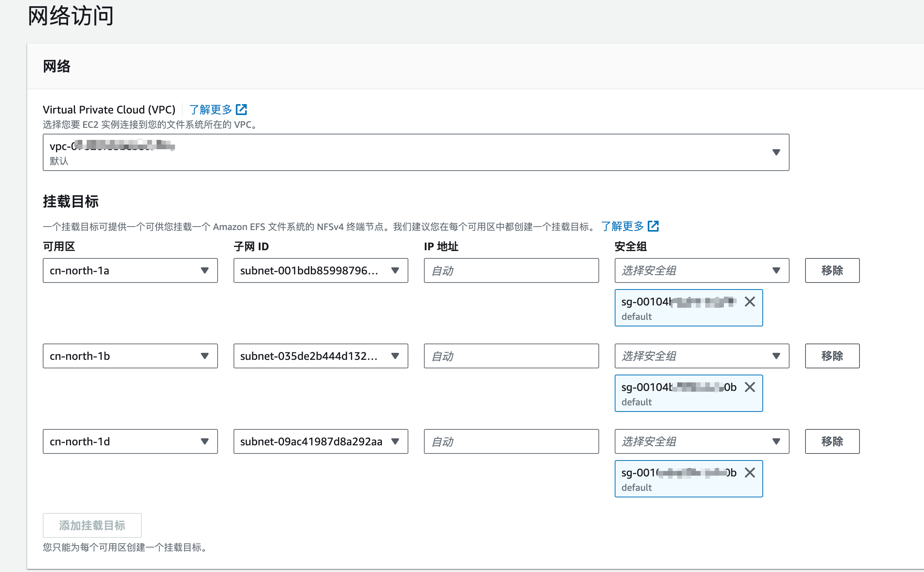Click IP 地址 field in cn-north-1a row
The image size is (924, 572).
(511, 270)
